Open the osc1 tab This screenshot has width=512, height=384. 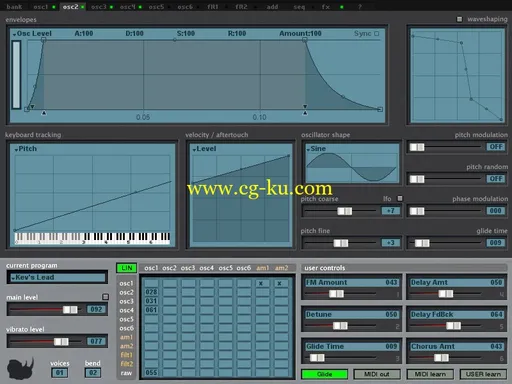41,7
